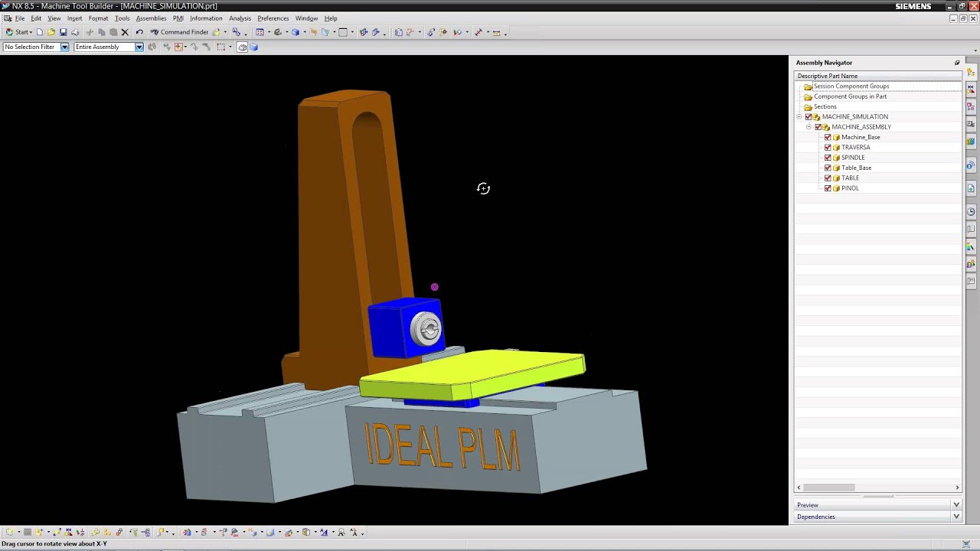Save the part using floppy disk icon
Image resolution: width=980 pixels, height=551 pixels.
tap(64, 32)
